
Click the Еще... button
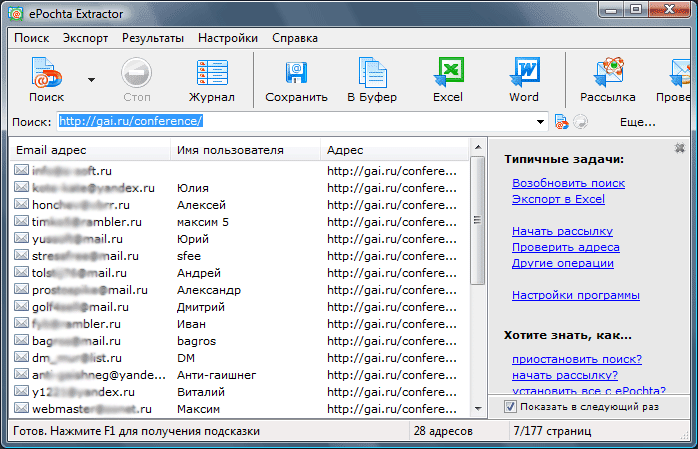pyautogui.click(x=637, y=122)
